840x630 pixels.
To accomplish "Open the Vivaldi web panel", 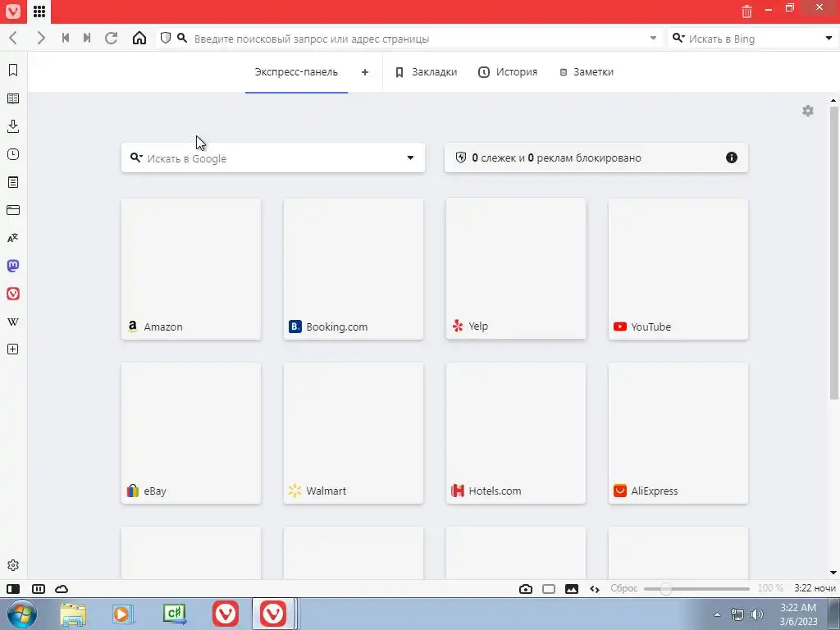I will coord(13,294).
